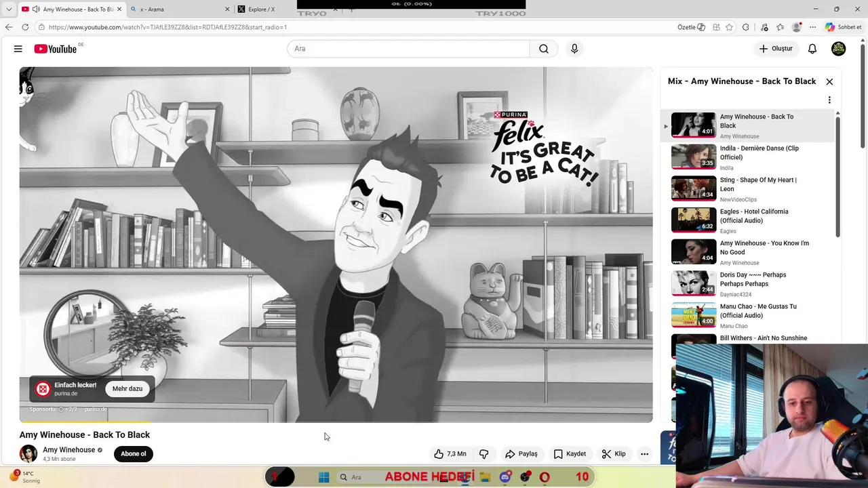Open more actions below the video
The height and width of the screenshot is (488, 868).
click(x=645, y=454)
